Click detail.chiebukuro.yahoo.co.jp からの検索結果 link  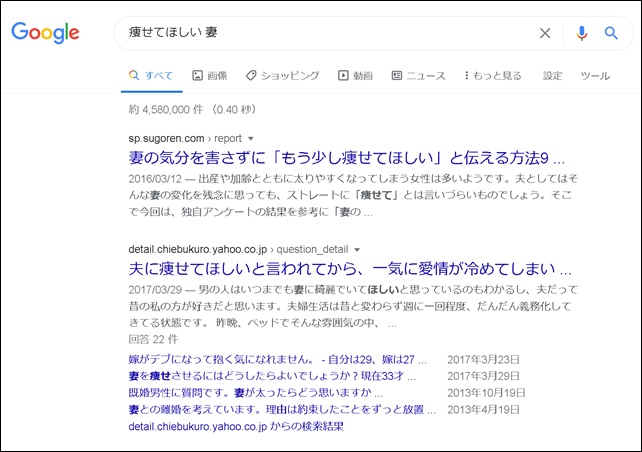[236, 426]
